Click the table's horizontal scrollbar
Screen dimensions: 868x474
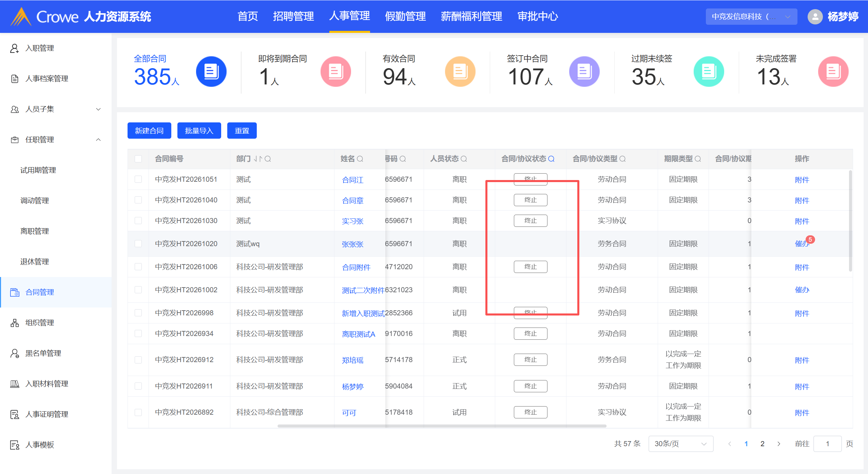(x=441, y=426)
